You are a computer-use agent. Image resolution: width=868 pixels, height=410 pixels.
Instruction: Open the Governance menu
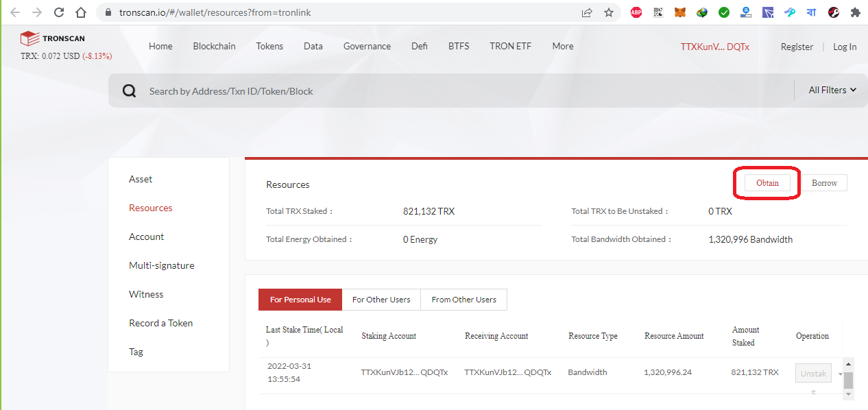click(367, 46)
